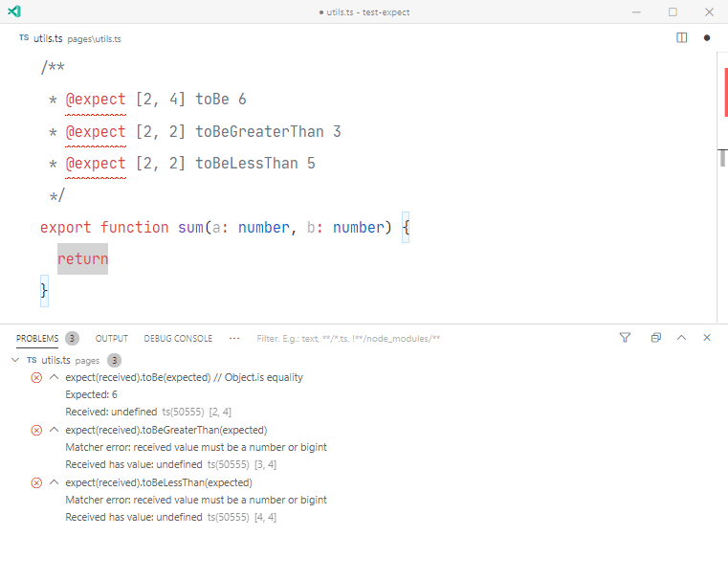
Task: Maximize the panel with the up chevron
Action: coord(681,338)
